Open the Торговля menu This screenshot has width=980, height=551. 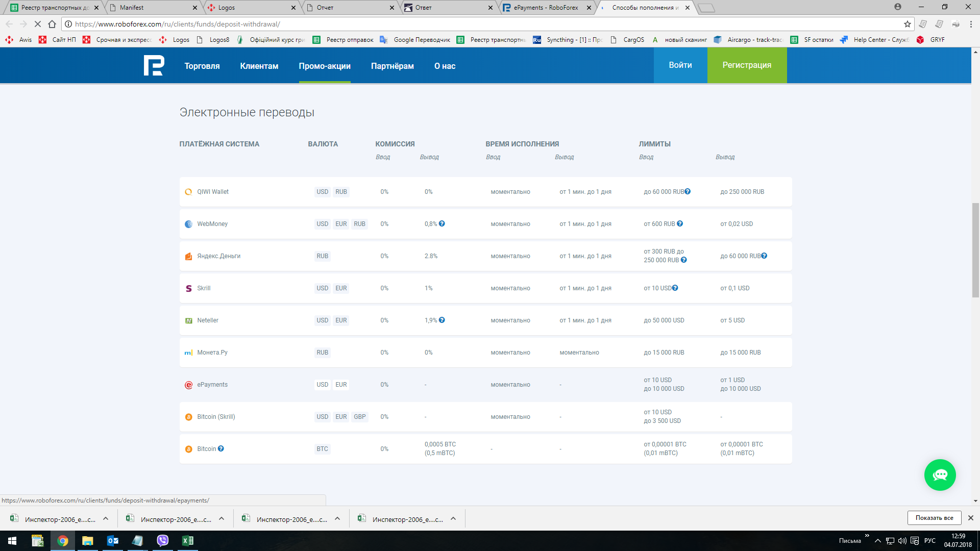point(202,66)
